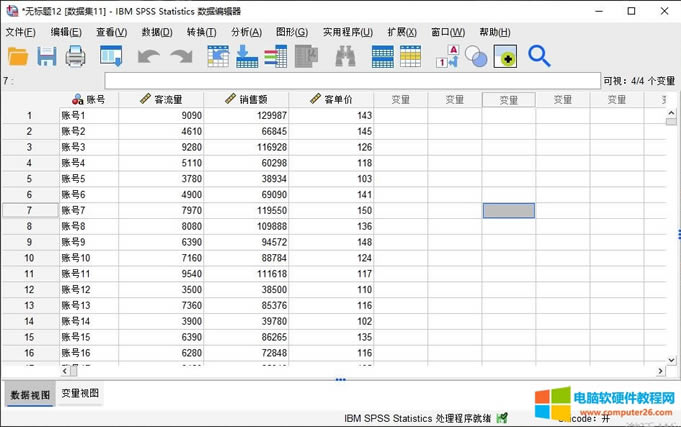Open the 分析(A) menu

[x=246, y=32]
